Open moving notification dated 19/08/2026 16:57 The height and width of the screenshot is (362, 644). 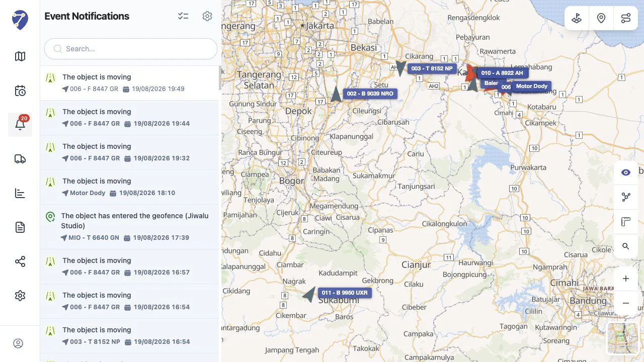point(129,266)
